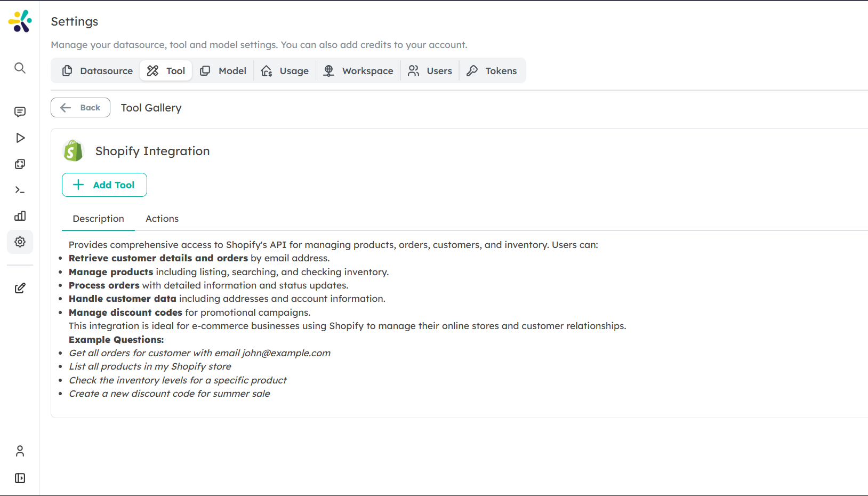Select the Model settings tab

223,71
